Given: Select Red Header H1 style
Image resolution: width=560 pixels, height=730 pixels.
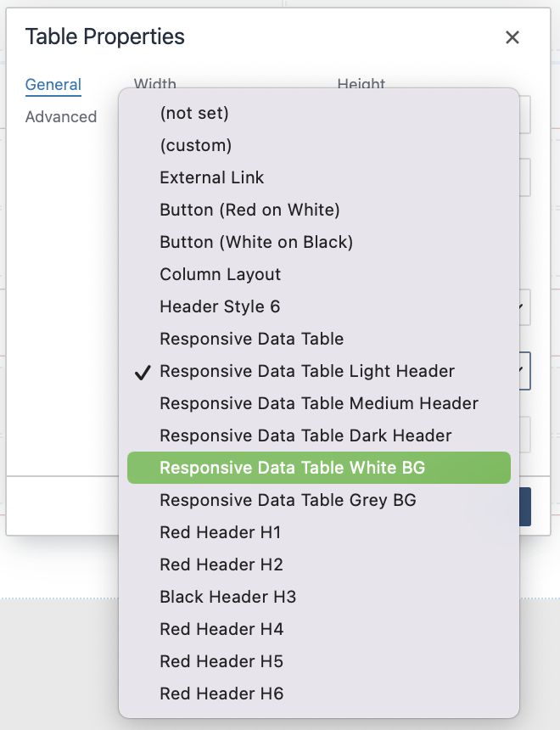Looking at the screenshot, I should point(221,532).
